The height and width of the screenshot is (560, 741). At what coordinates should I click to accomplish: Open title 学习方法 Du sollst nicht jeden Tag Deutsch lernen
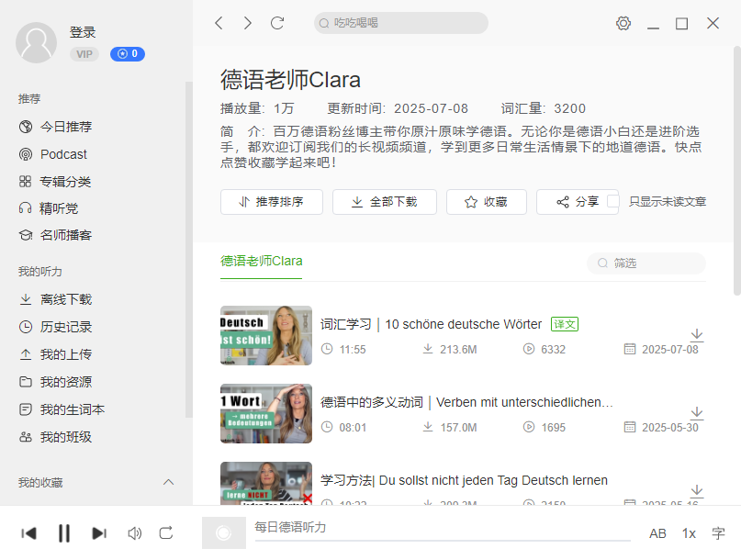click(464, 480)
